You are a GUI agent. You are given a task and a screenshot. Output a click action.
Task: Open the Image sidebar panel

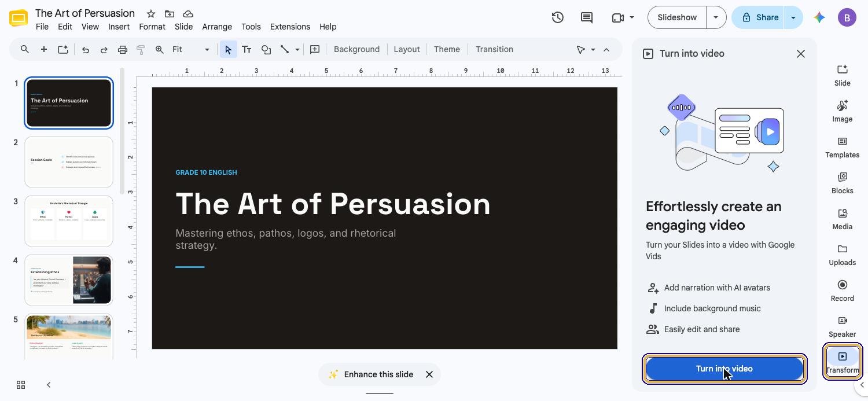(842, 111)
